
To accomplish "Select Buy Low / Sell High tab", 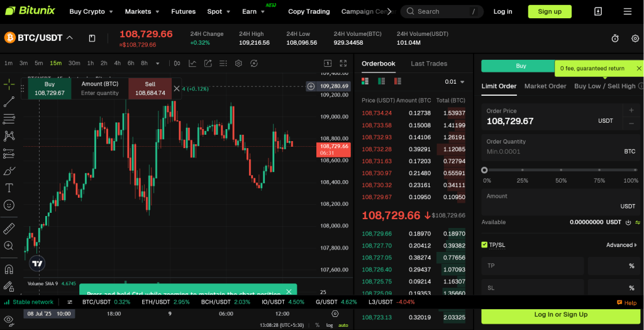I will click(x=604, y=86).
